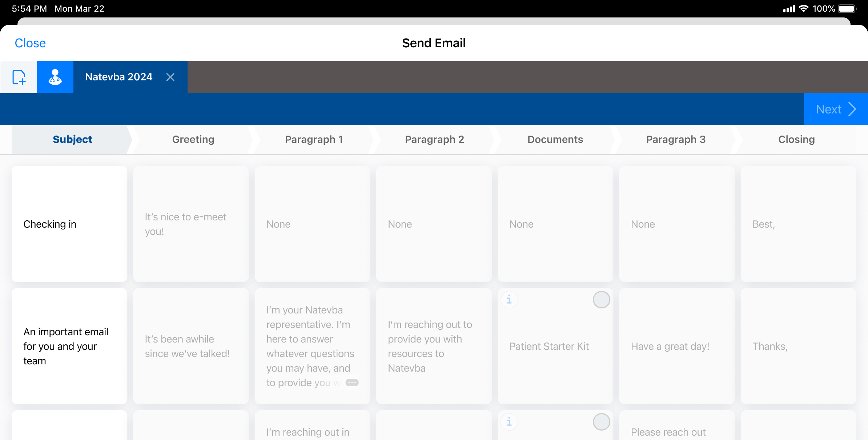868x440 pixels.
Task: Select the doctor recipient icon
Action: [55, 77]
